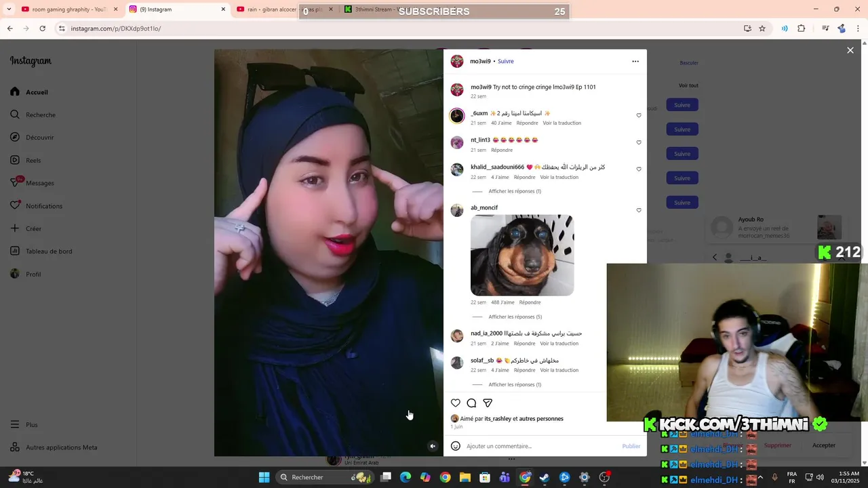Screen dimensions: 868x488
Task: Reload the Instagram page
Action: point(42,28)
